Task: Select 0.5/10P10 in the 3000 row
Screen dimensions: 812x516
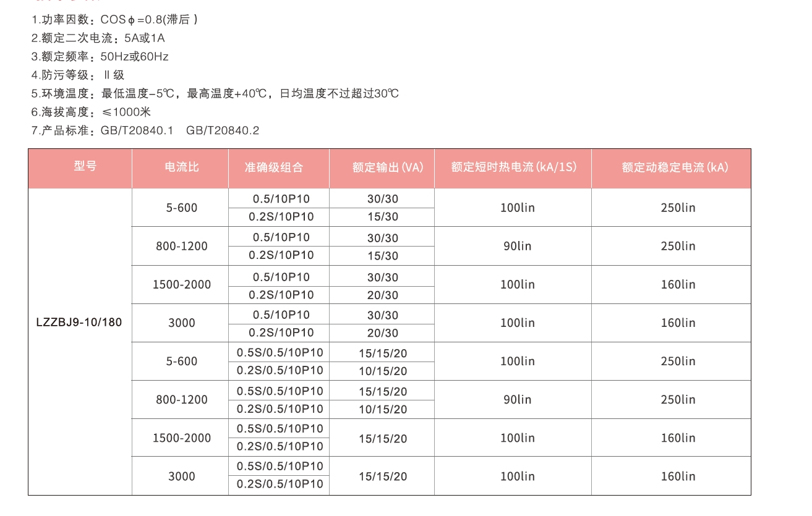Action: (281, 315)
